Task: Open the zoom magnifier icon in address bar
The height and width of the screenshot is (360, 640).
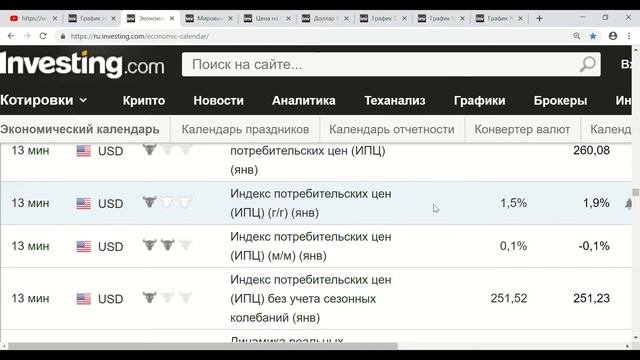Action: (576, 36)
